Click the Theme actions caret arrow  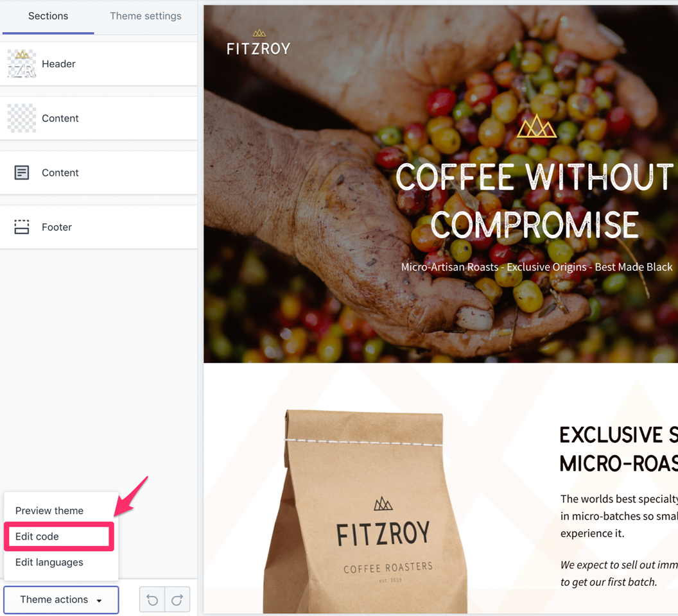click(x=99, y=601)
